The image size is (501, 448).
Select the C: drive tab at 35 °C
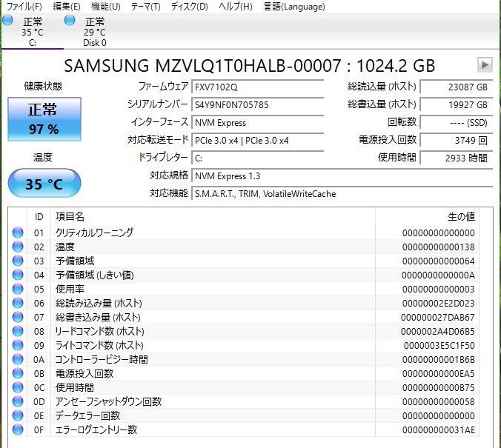click(33, 32)
